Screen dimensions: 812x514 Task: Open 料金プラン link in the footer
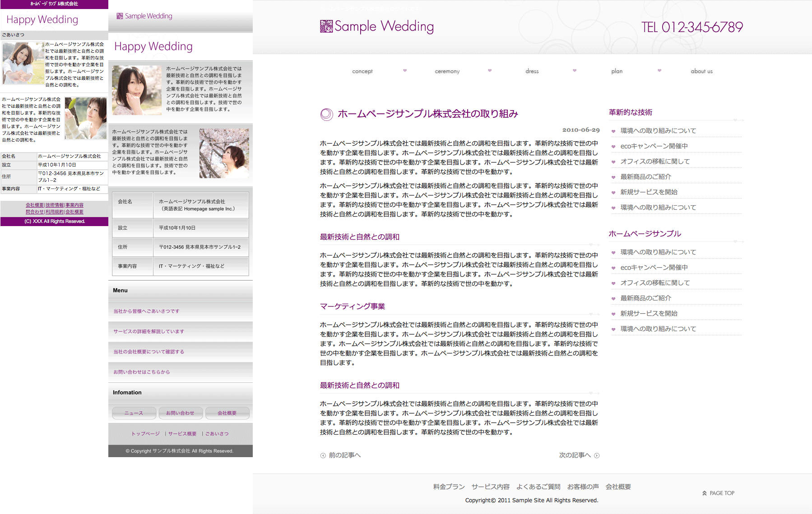click(449, 487)
